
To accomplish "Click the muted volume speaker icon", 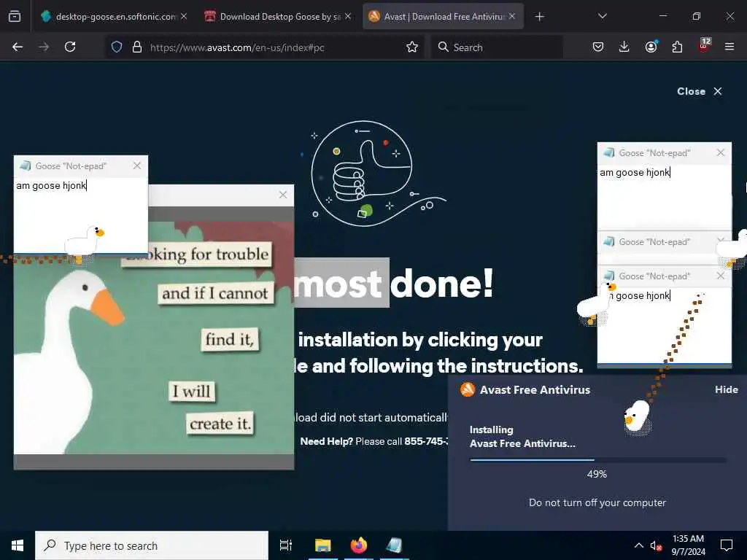I will 656,545.
